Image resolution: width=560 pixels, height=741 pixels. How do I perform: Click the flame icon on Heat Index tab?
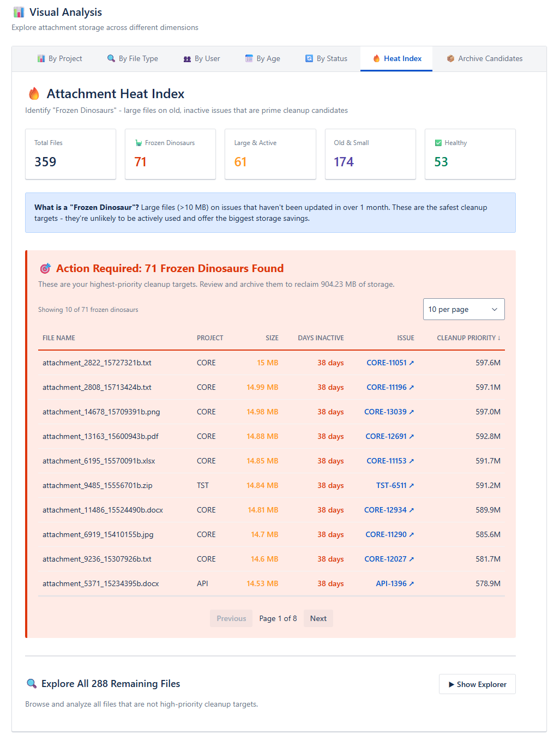376,58
